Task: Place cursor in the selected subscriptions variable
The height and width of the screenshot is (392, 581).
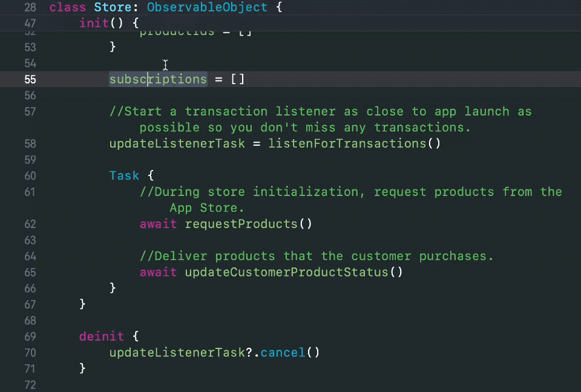Action: tap(157, 79)
